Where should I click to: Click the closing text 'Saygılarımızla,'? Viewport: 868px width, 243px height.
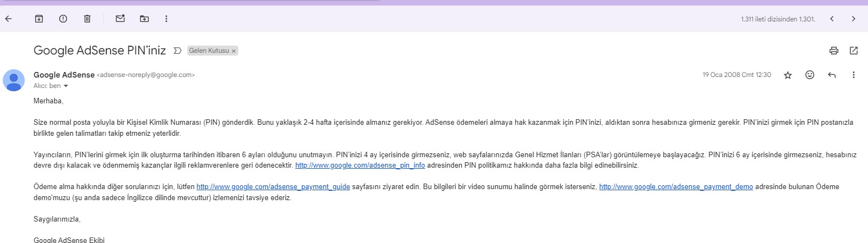(x=57, y=219)
